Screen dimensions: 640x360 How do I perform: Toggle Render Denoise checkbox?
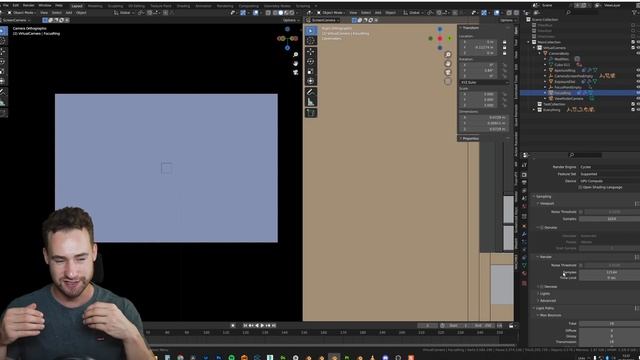click(x=542, y=287)
